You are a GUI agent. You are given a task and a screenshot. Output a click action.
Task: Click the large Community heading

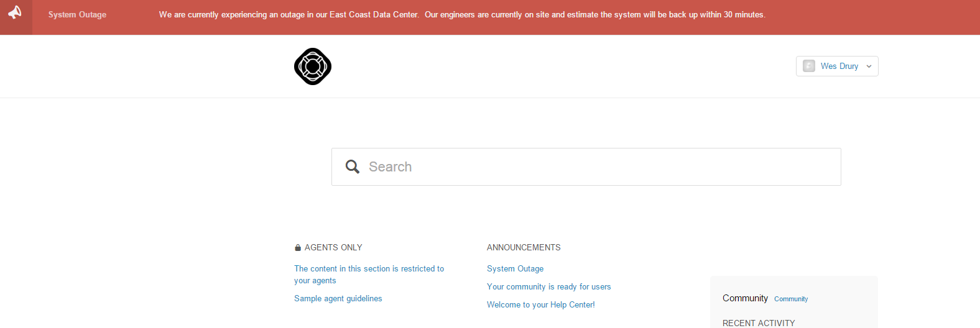[745, 298]
